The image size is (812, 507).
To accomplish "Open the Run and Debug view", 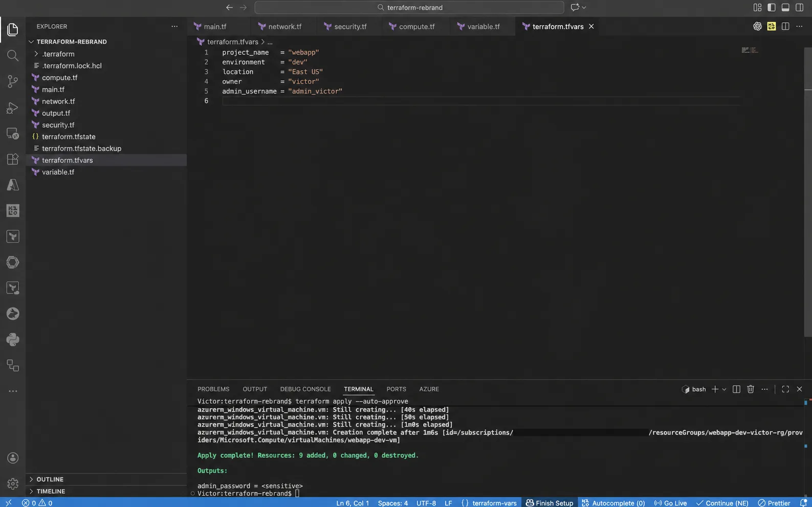I will tap(13, 107).
